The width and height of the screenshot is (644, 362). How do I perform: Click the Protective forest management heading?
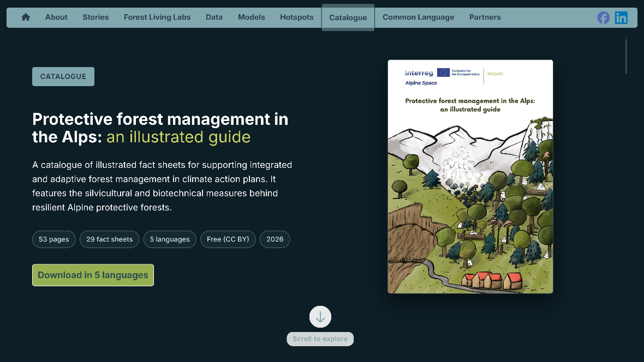pyautogui.click(x=160, y=128)
